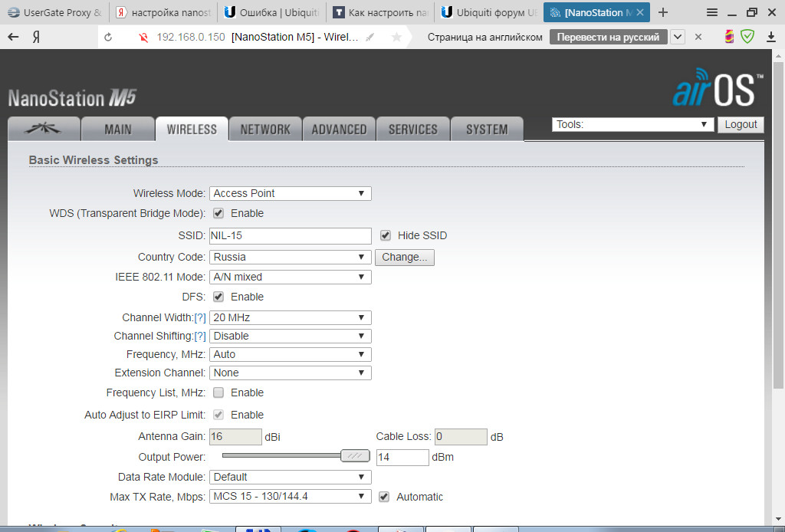This screenshot has height=532, width=785.
Task: Switch to the SERVICES tab
Action: [413, 129]
